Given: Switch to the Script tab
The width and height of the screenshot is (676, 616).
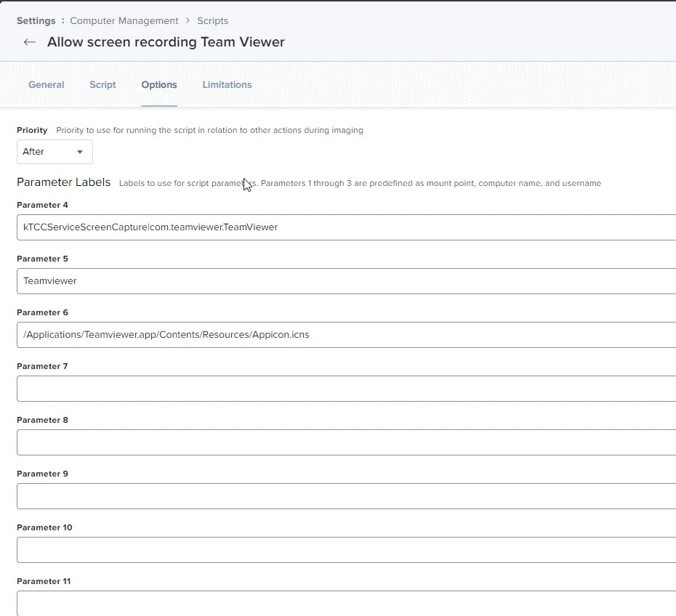Looking at the screenshot, I should [102, 84].
